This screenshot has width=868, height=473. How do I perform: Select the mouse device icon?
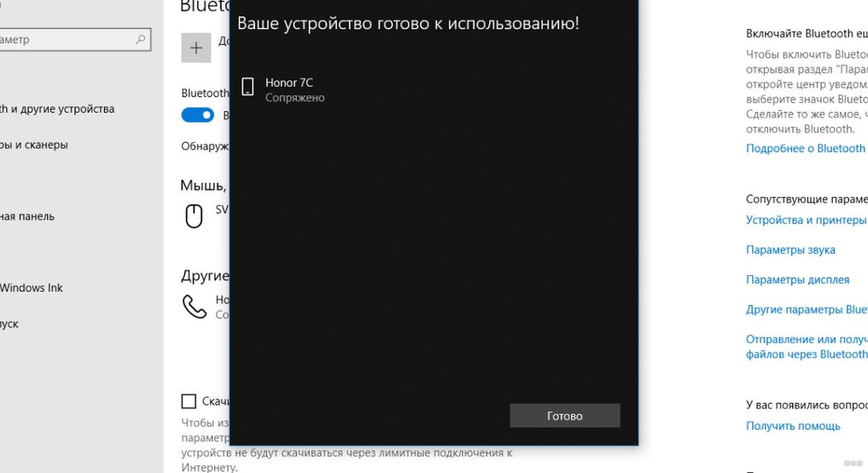[x=194, y=216]
